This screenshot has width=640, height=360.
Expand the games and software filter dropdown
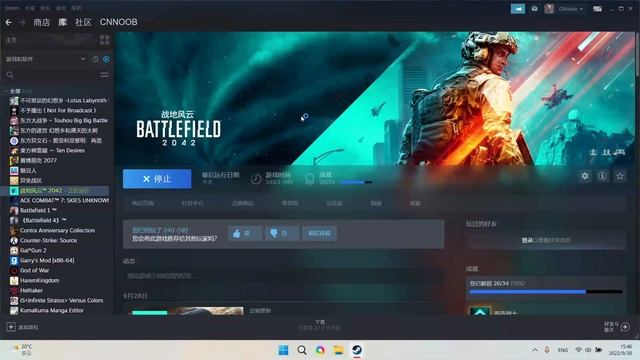click(83, 59)
